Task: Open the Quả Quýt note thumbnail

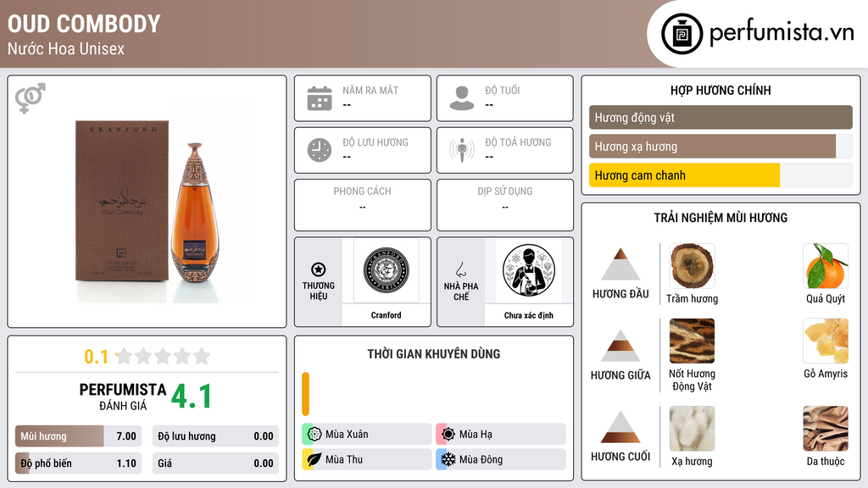Action: 826,266
